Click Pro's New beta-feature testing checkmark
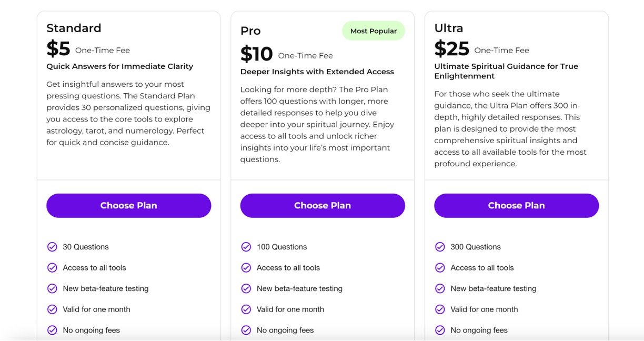The width and height of the screenshot is (644, 341). [246, 288]
